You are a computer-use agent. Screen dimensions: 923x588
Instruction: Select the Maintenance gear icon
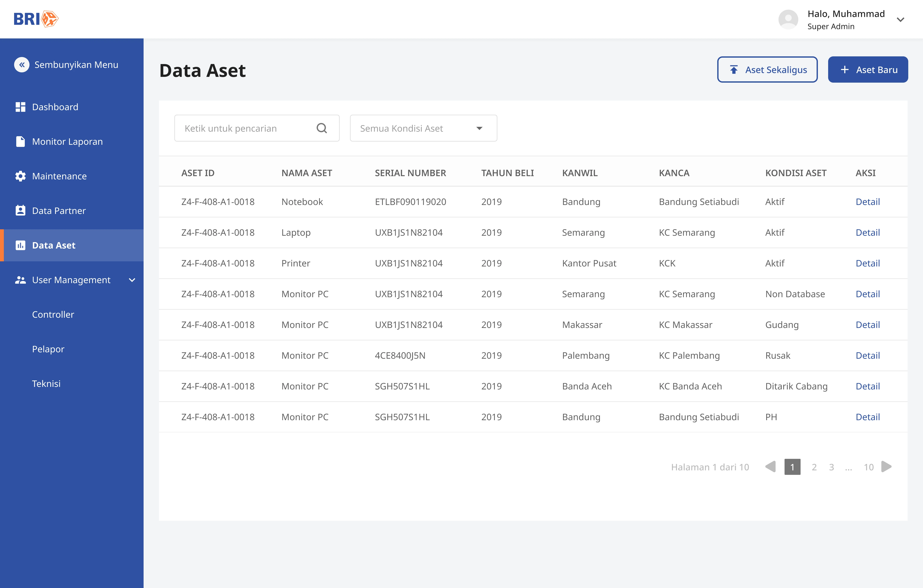point(20,176)
